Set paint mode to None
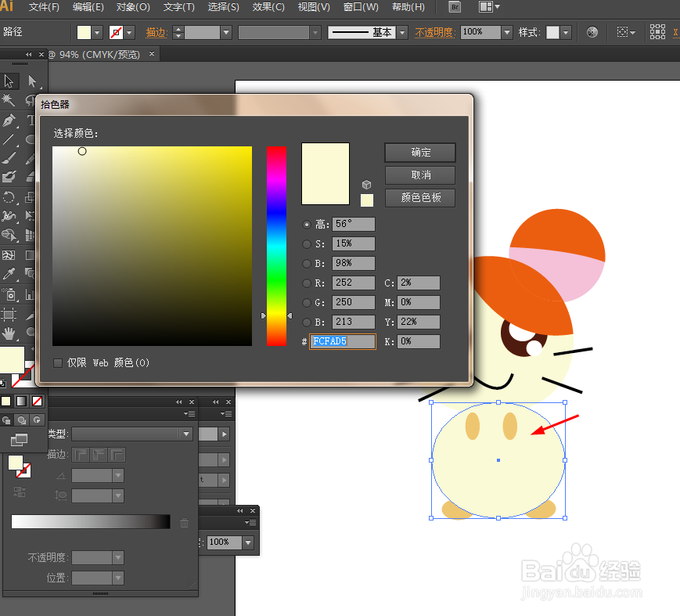This screenshot has height=616, width=680. 38,402
